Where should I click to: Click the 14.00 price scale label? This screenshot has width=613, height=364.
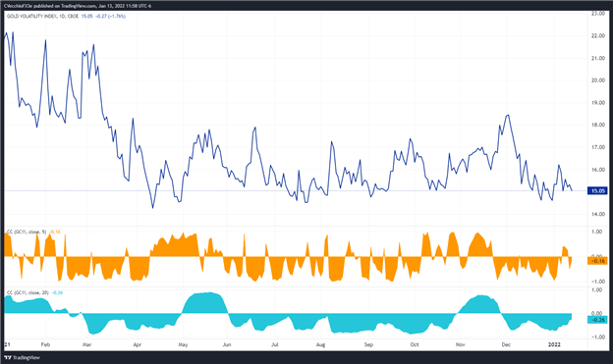tap(598, 214)
